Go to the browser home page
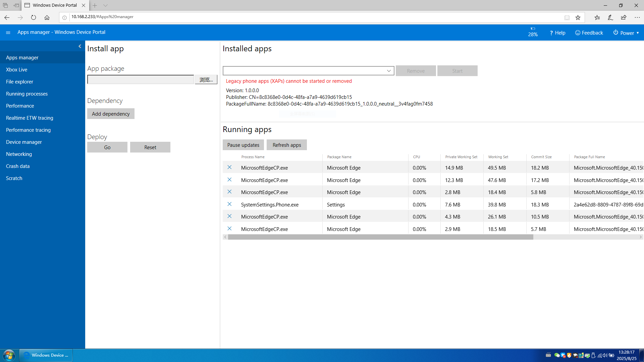 (x=47, y=17)
